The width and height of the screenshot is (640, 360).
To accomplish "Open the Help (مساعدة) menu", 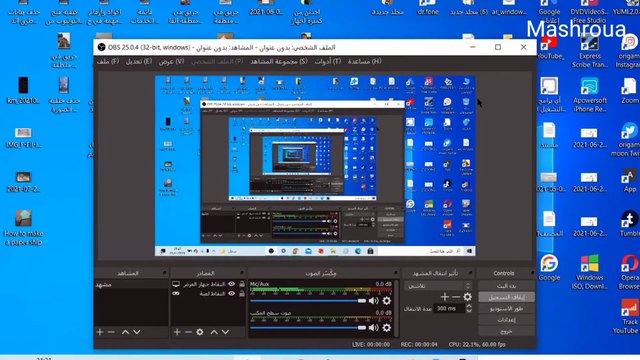I will 364,61.
